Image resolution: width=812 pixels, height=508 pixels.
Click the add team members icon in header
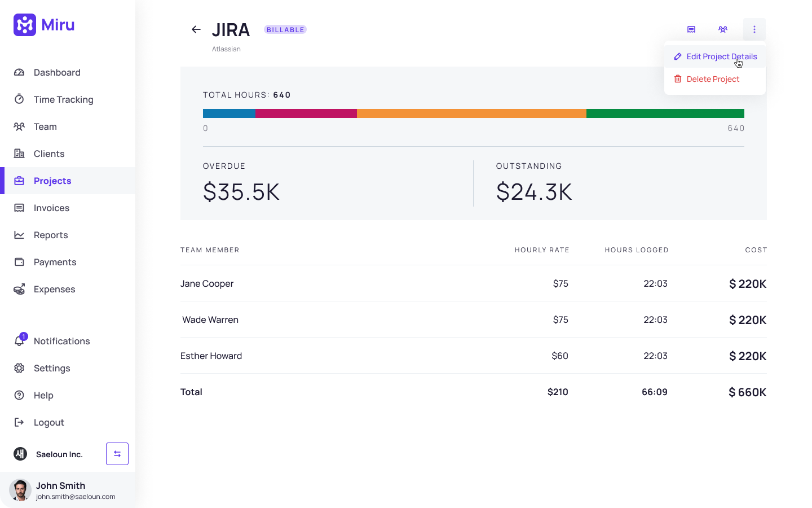click(x=723, y=29)
